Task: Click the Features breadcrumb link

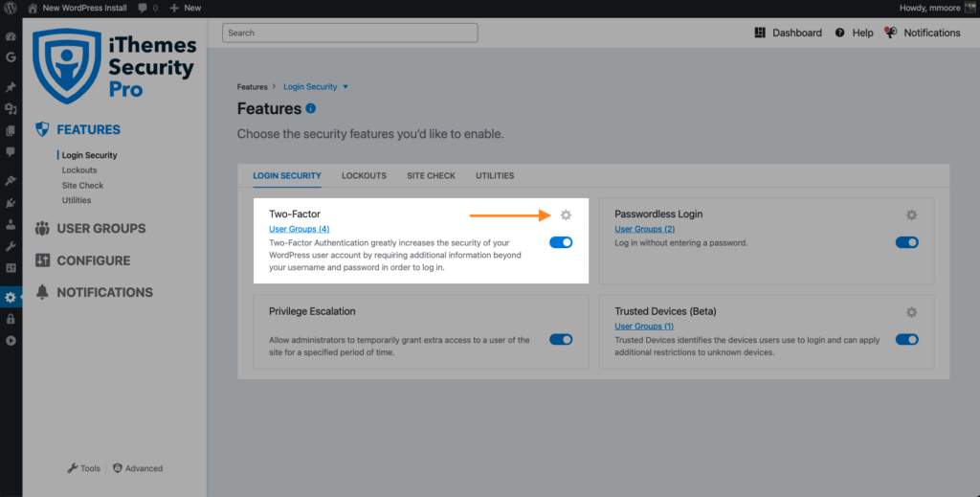Action: pyautogui.click(x=252, y=87)
